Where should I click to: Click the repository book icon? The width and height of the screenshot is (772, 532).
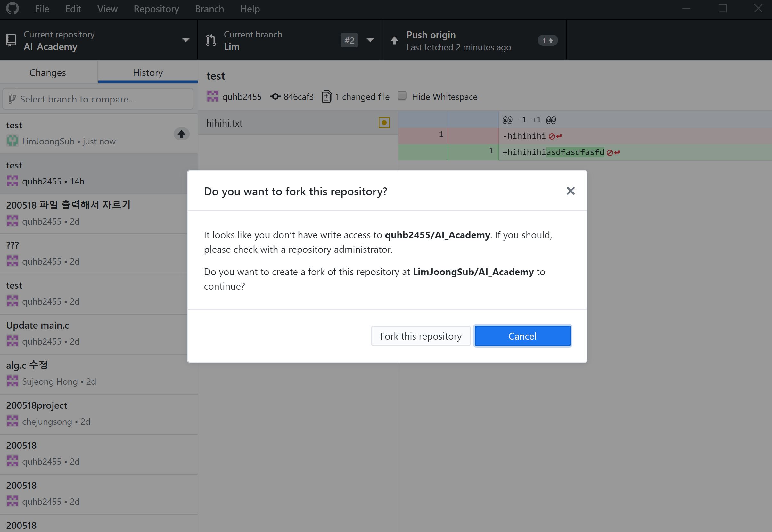coord(11,40)
